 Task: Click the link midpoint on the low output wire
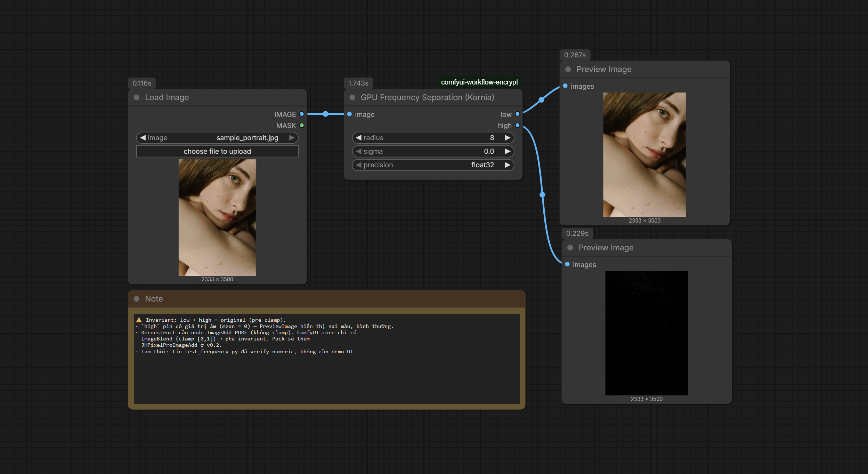pos(541,100)
